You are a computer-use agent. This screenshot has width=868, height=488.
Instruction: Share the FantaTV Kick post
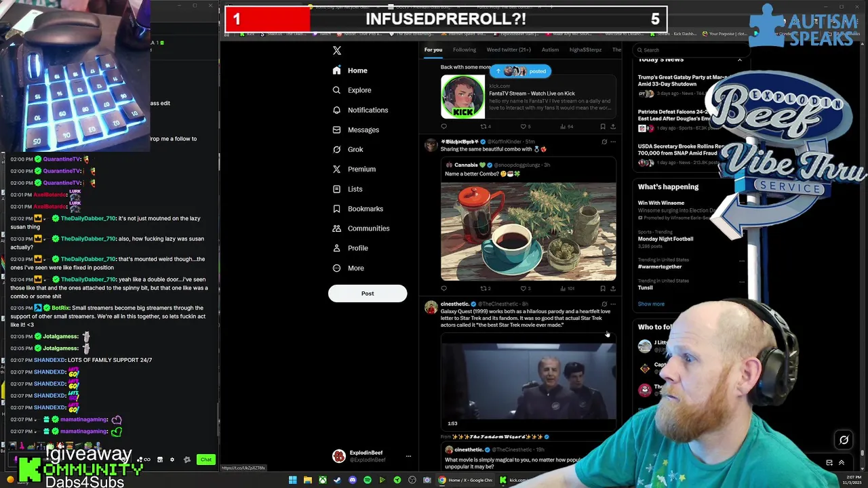click(x=613, y=126)
